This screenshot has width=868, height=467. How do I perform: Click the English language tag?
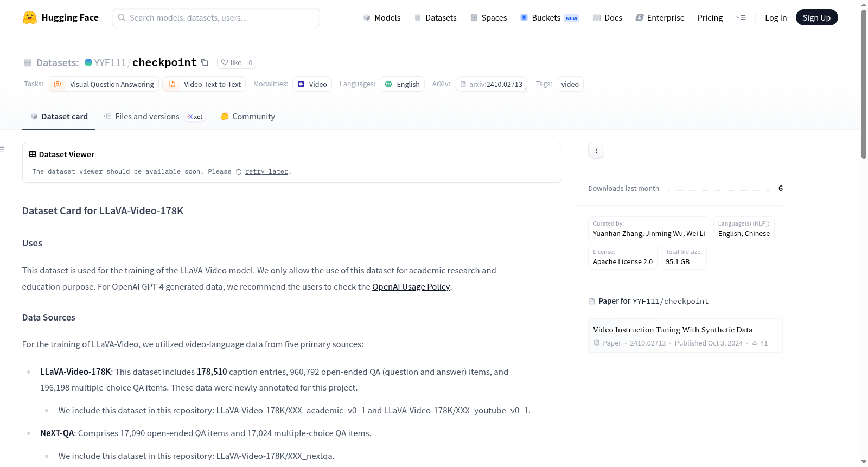[402, 84]
